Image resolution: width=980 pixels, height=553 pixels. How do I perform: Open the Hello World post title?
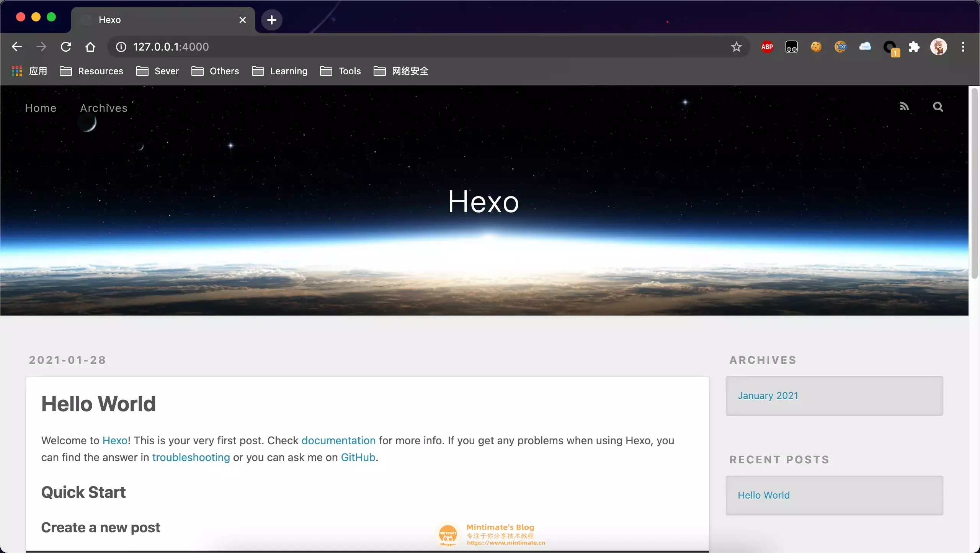pos(98,404)
